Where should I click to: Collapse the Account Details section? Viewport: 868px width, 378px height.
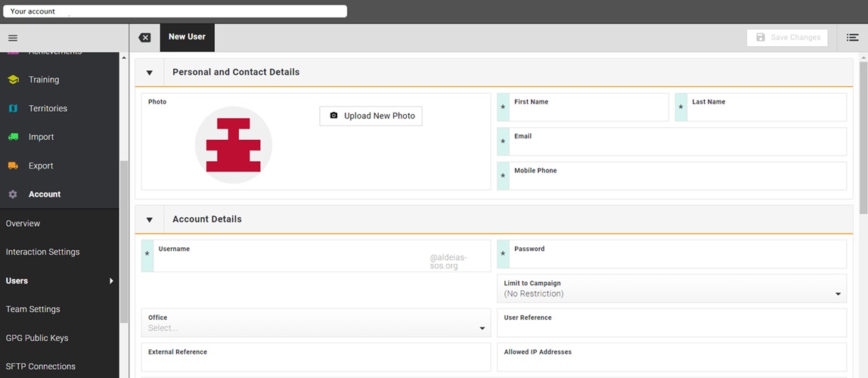(x=150, y=220)
